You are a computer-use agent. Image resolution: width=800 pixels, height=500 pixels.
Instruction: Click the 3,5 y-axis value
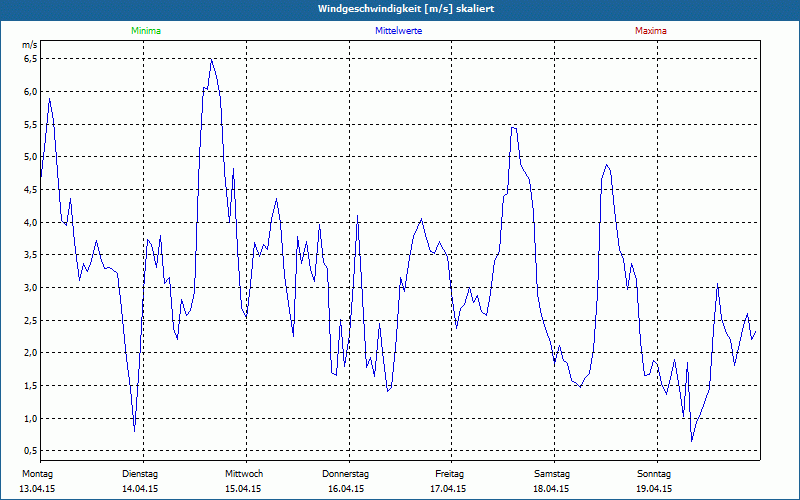pyautogui.click(x=31, y=255)
